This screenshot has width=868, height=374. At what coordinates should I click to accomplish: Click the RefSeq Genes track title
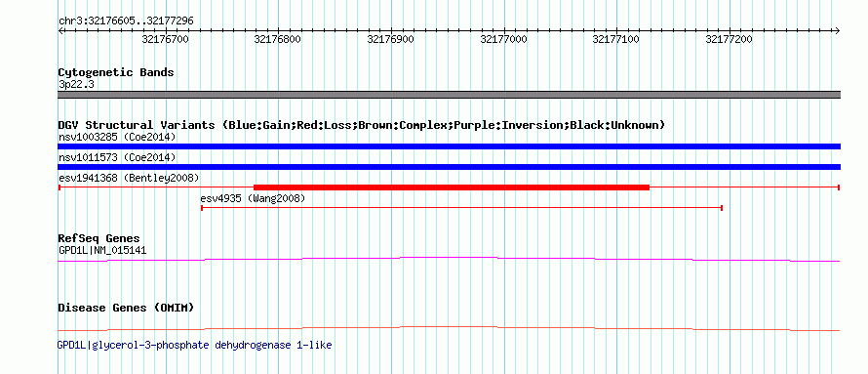[x=99, y=239]
